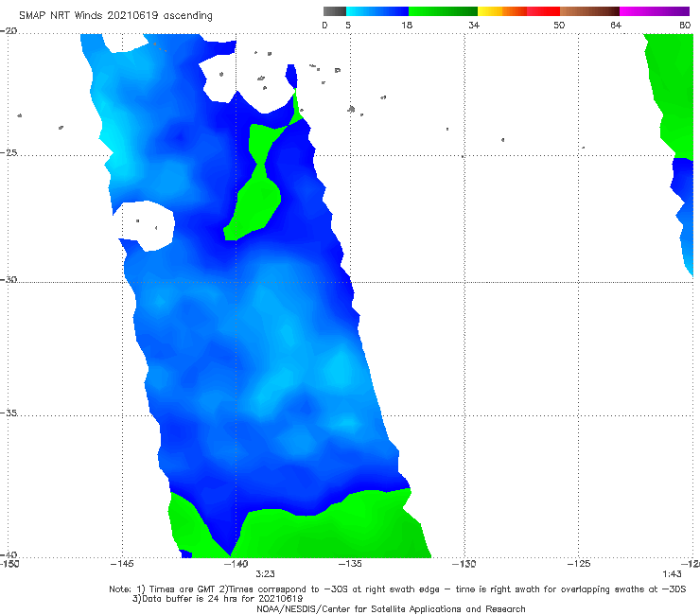Screen dimensions: 700x615
Task: Click the colorbar label '5'
Action: click(x=348, y=26)
